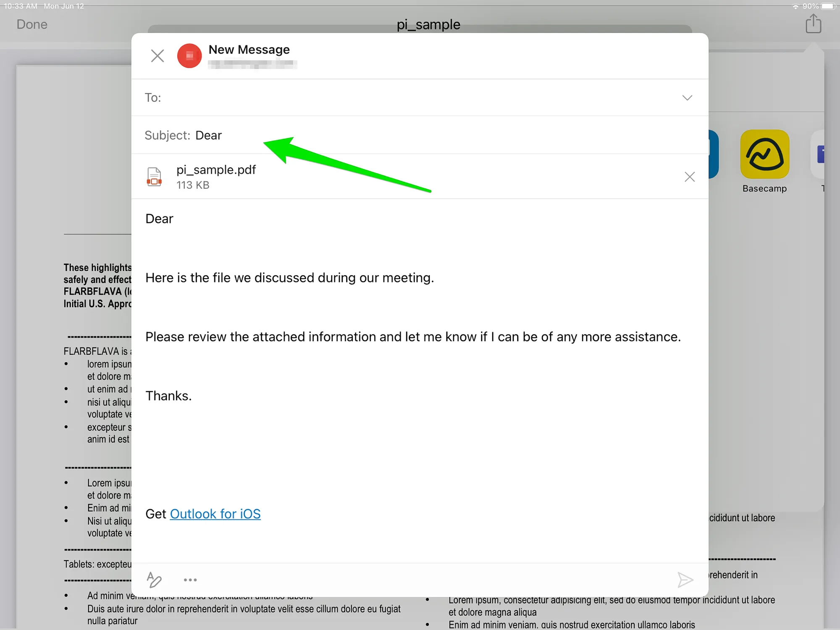Screen dimensions: 840x630
Task: Tap the share icon at top right
Action: 814,24
